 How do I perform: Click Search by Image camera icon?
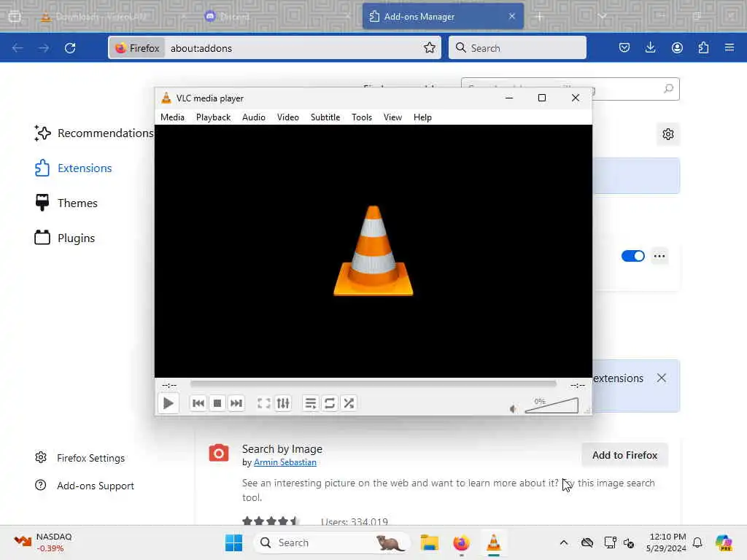coord(219,453)
